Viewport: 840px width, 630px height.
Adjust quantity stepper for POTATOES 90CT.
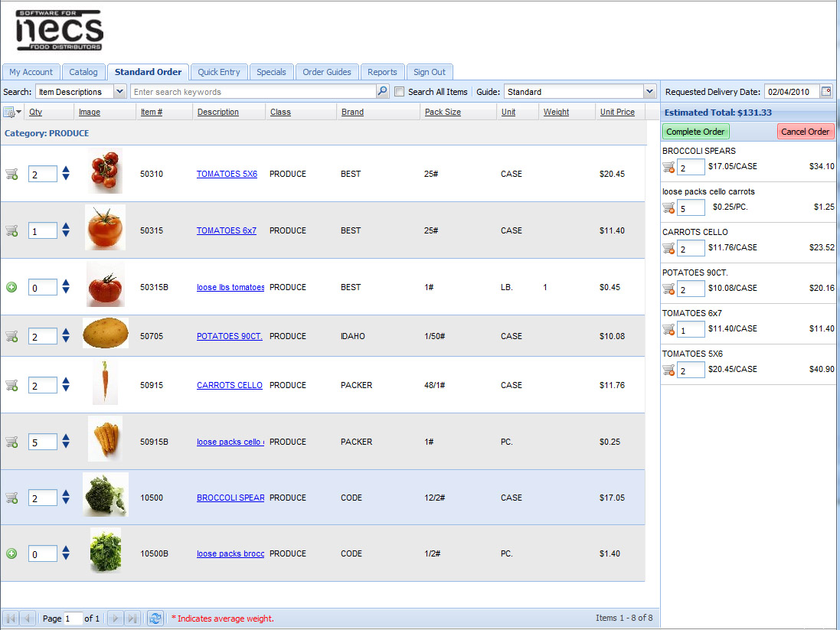pos(66,335)
